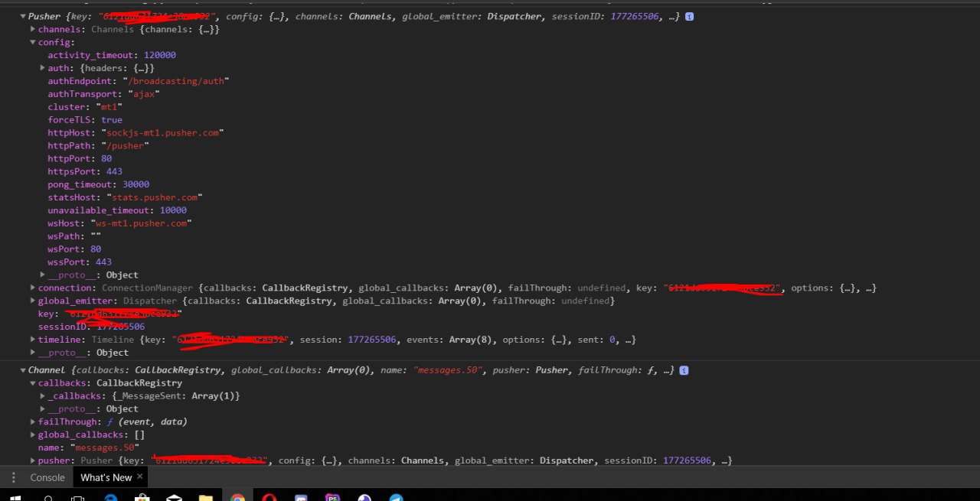This screenshot has width=980, height=501.
Task: Expand _callbacks: {_MessageSent: Array(1)}
Action: click(43, 395)
